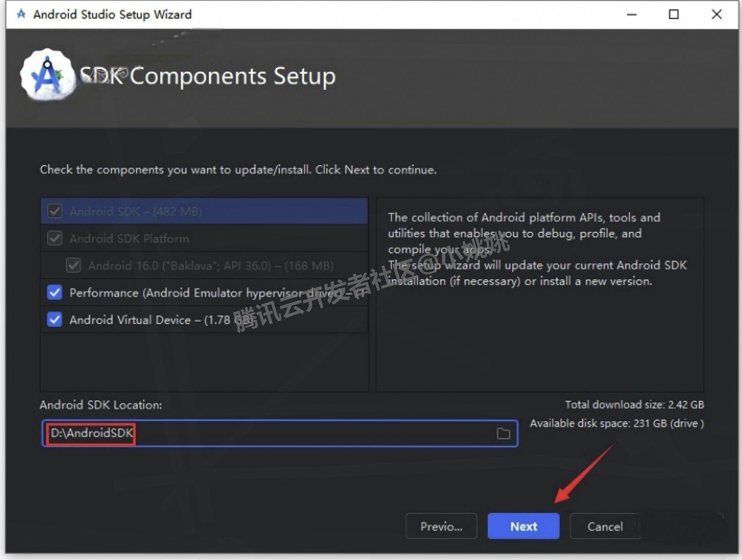The height and width of the screenshot is (560, 742).
Task: Uncheck the Performance (Android Emulator hypervisor) checkbox
Action: (54, 293)
